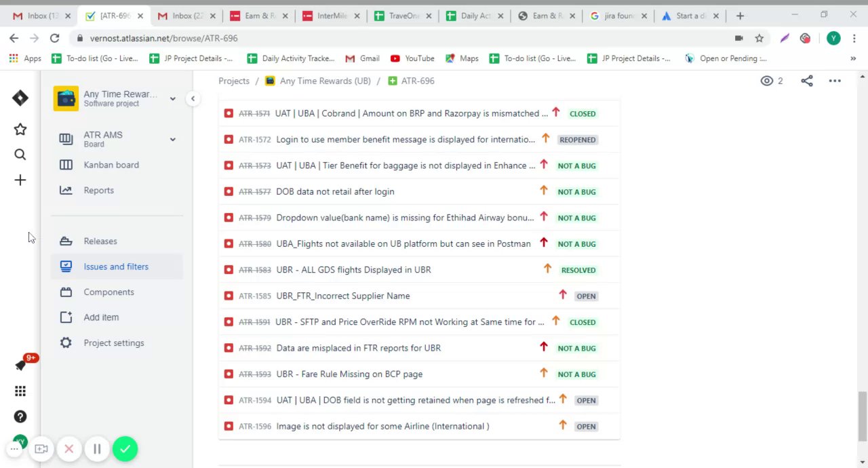Click the browser Back arrow

[x=14, y=39]
